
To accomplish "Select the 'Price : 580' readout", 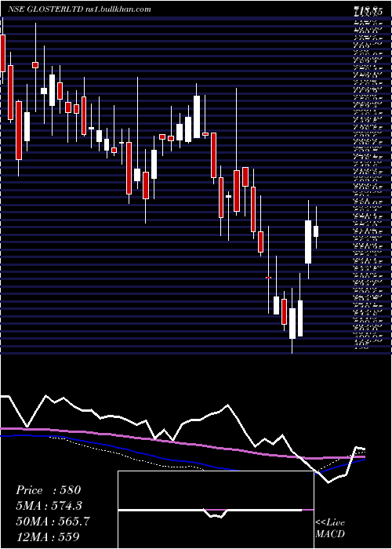I will point(49,490).
